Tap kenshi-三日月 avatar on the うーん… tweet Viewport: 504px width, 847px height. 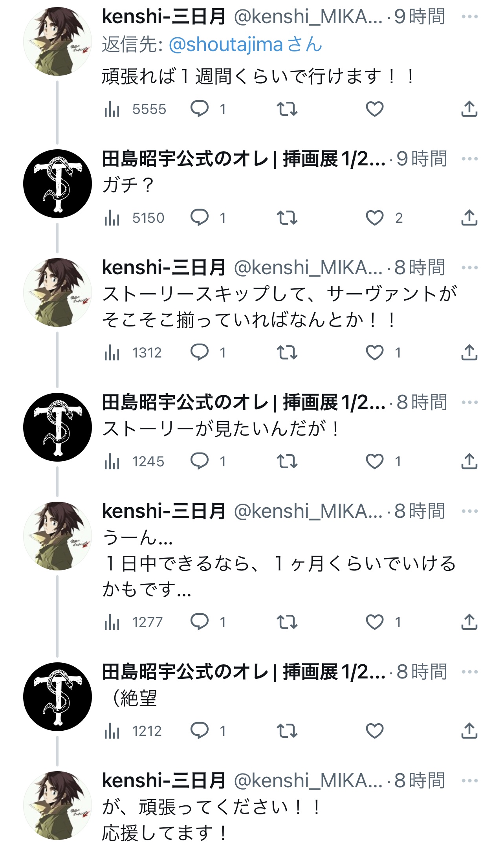coord(57,535)
